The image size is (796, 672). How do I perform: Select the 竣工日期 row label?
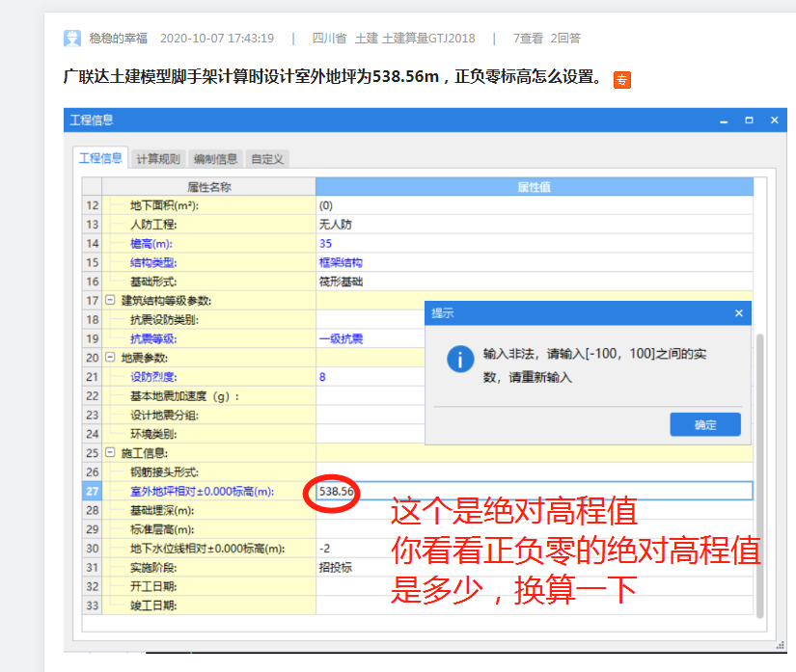pos(153,605)
